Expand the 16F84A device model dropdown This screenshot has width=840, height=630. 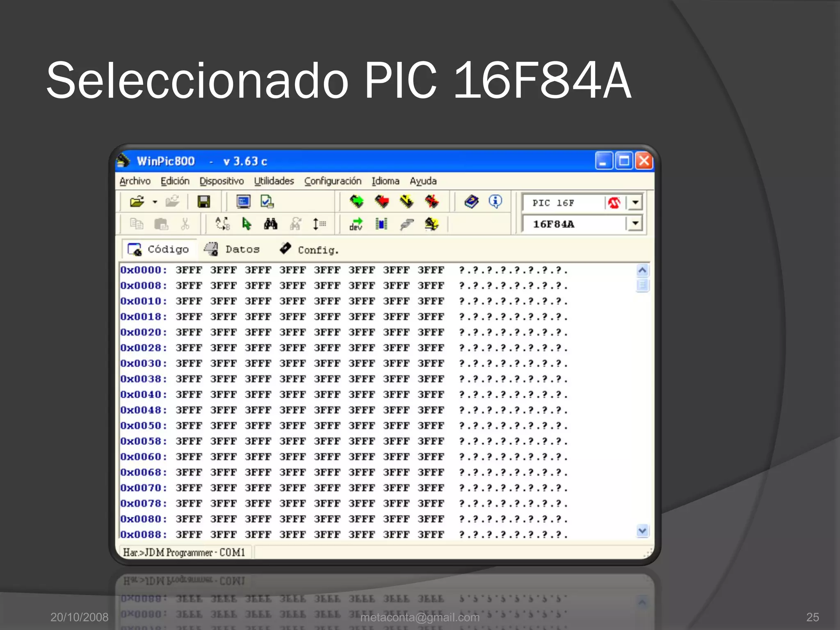click(635, 224)
